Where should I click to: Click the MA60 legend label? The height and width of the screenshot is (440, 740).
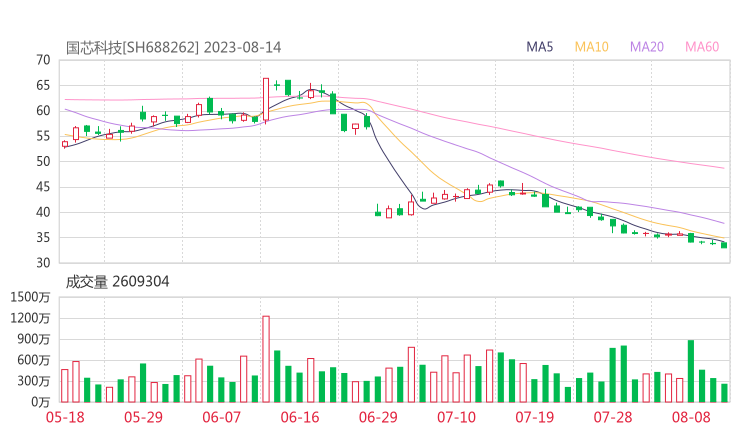(702, 47)
